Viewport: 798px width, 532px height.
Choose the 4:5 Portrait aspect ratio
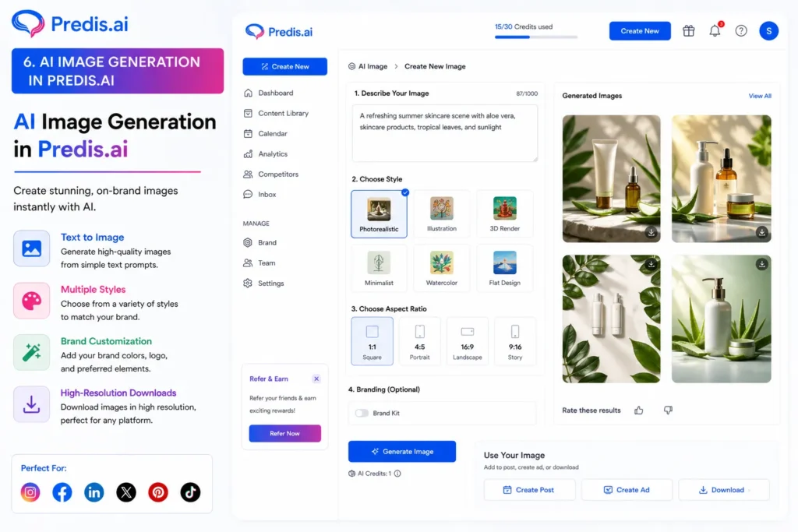click(x=419, y=341)
